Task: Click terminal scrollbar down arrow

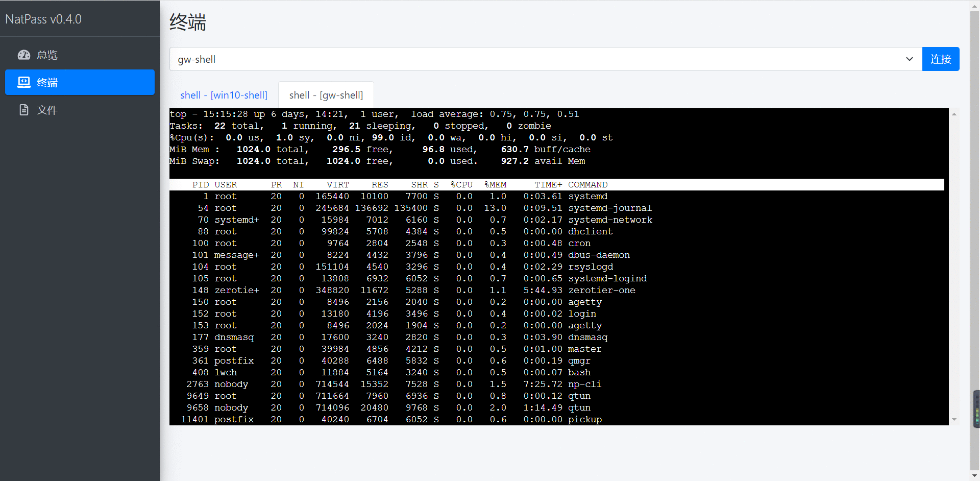Action: coord(954,420)
